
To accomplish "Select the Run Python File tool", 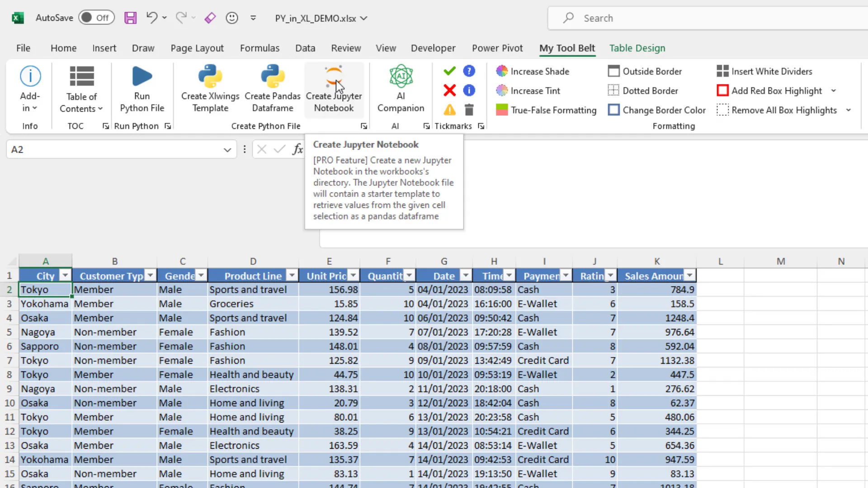I will pyautogui.click(x=142, y=89).
